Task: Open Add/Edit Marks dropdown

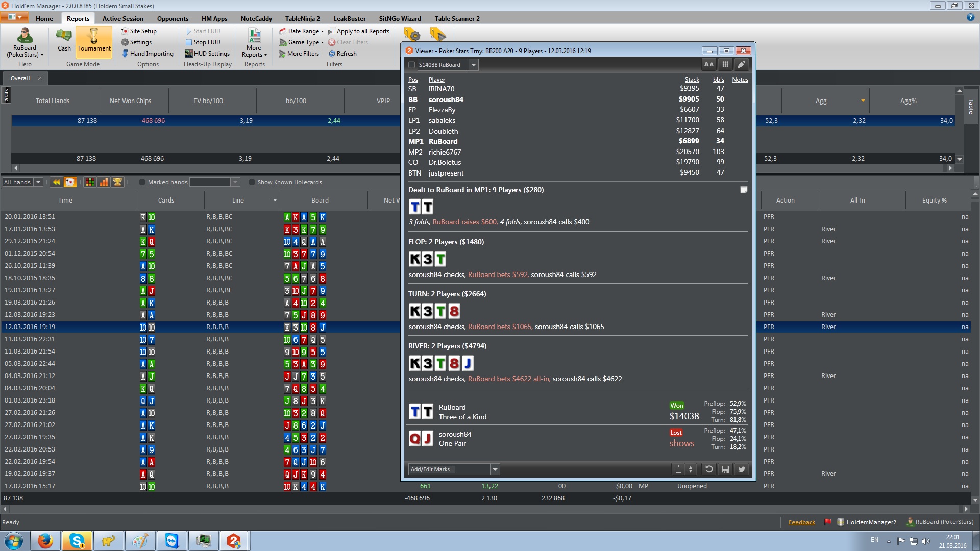Action: coord(495,469)
